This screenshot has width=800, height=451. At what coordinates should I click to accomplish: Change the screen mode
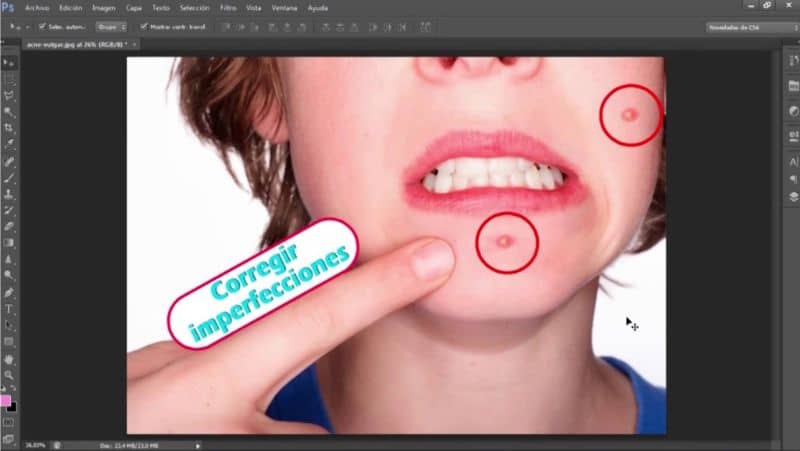pos(9,439)
